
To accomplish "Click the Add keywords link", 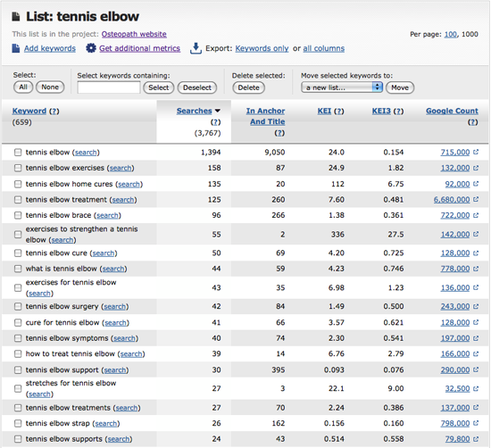I will [x=50, y=48].
